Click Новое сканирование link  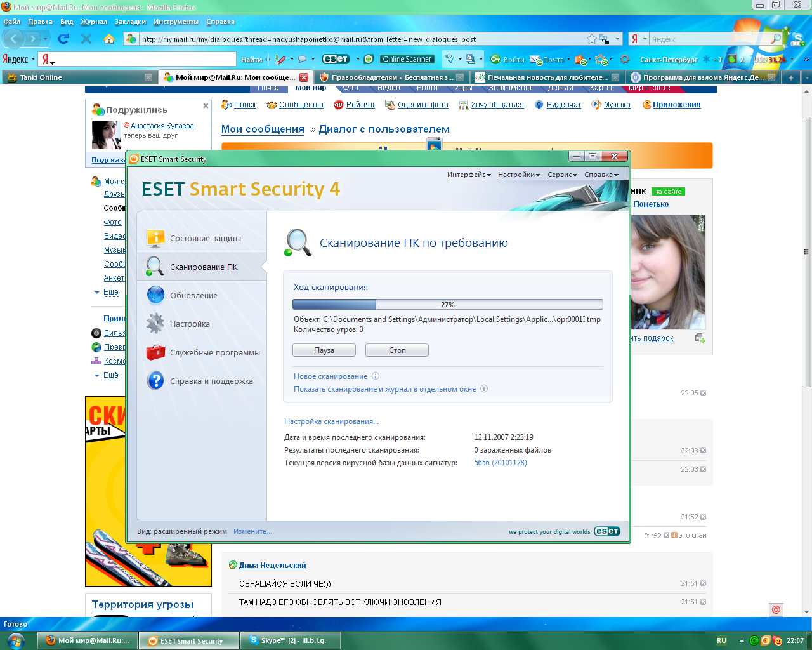[331, 376]
